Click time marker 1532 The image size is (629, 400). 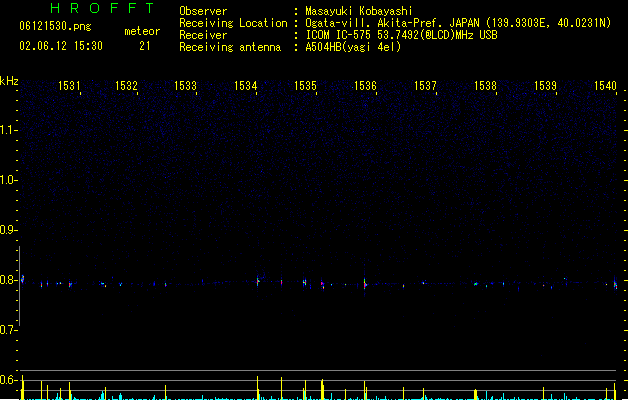click(x=126, y=85)
